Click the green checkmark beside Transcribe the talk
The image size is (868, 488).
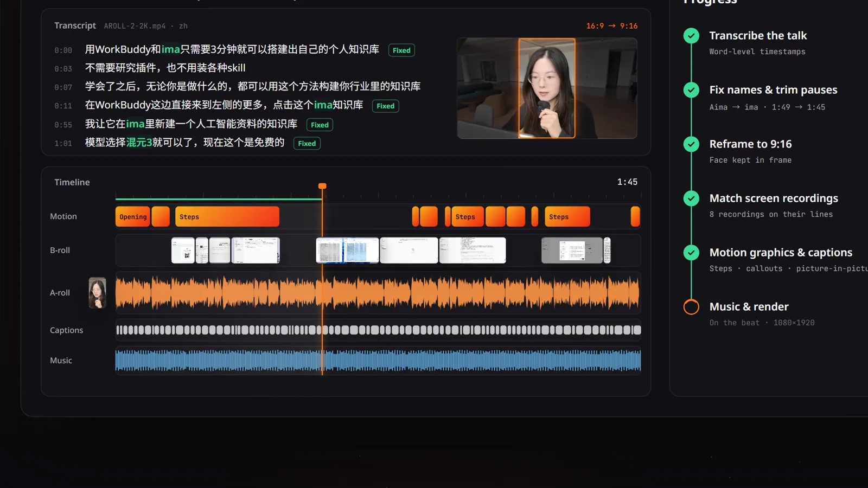pos(691,36)
